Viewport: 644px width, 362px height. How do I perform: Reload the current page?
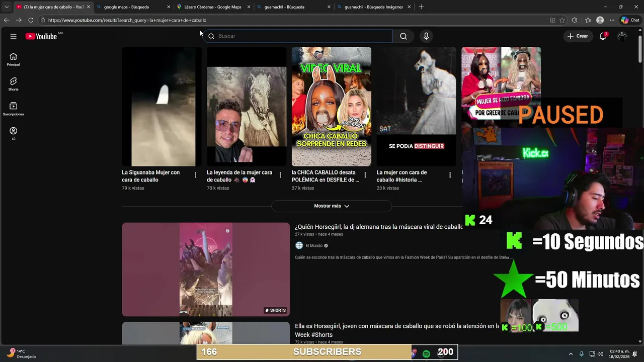(31, 20)
